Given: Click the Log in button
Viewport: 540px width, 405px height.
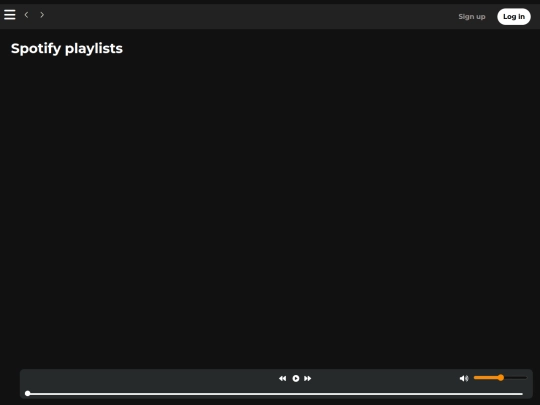Looking at the screenshot, I should point(513,17).
